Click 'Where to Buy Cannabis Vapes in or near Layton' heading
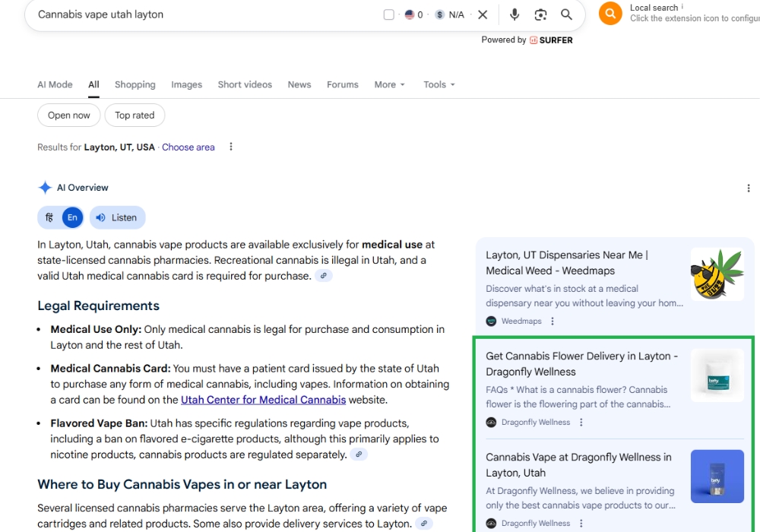 (182, 485)
